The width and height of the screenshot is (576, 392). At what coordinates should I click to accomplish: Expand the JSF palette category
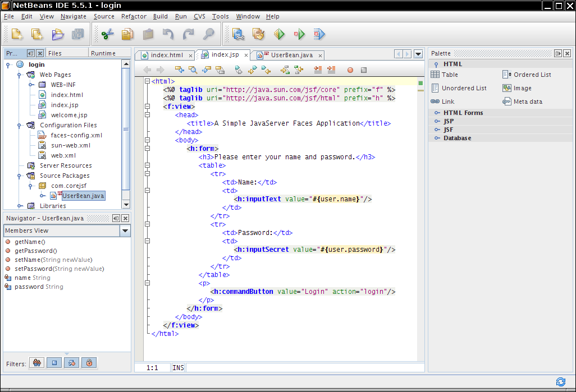pyautogui.click(x=437, y=130)
